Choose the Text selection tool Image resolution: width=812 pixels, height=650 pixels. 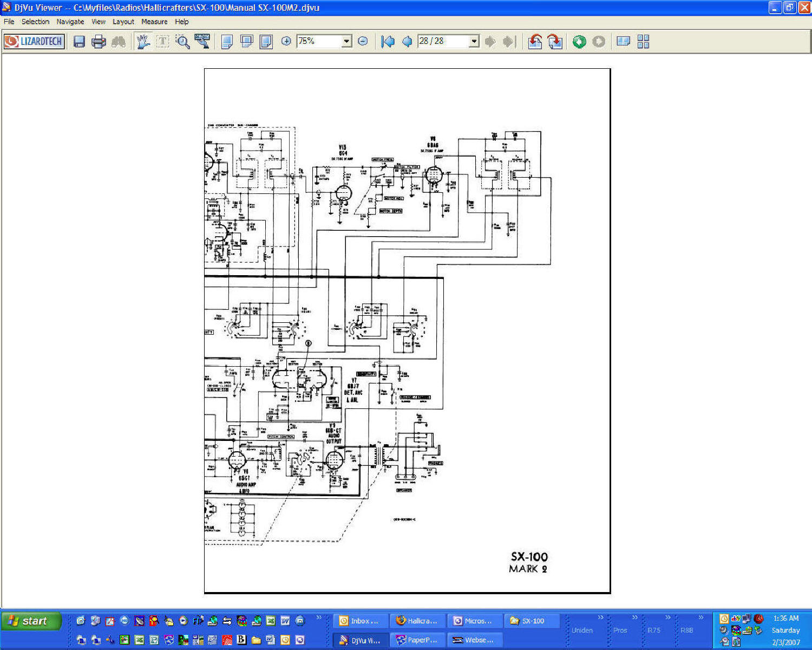pos(162,42)
